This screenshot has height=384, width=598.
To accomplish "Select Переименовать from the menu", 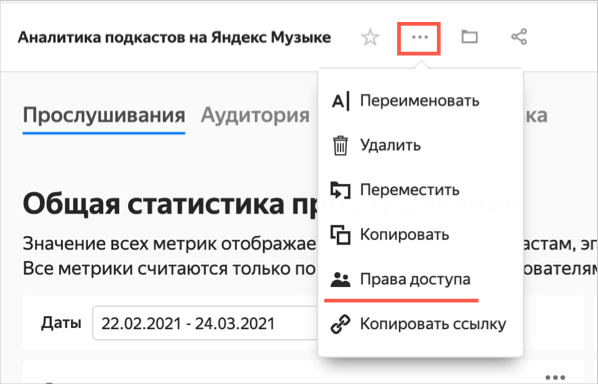I will pos(420,101).
